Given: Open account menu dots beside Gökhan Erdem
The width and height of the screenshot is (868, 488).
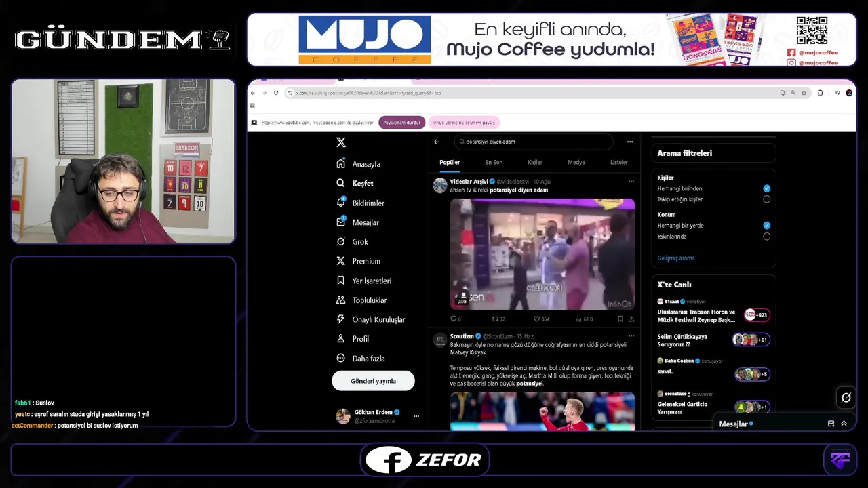Looking at the screenshot, I should coord(416,416).
